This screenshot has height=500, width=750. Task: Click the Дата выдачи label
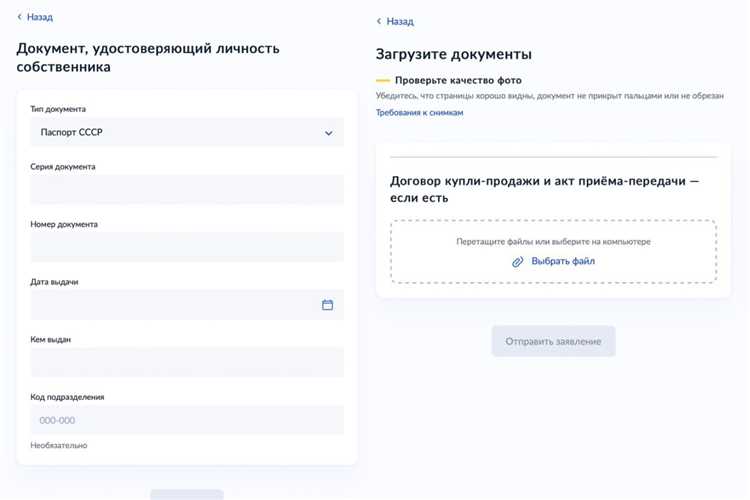point(54,282)
